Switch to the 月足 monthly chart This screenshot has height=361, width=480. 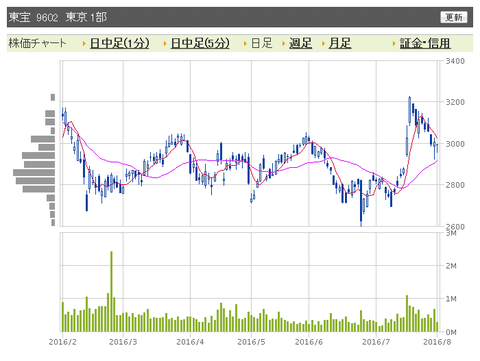340,43
